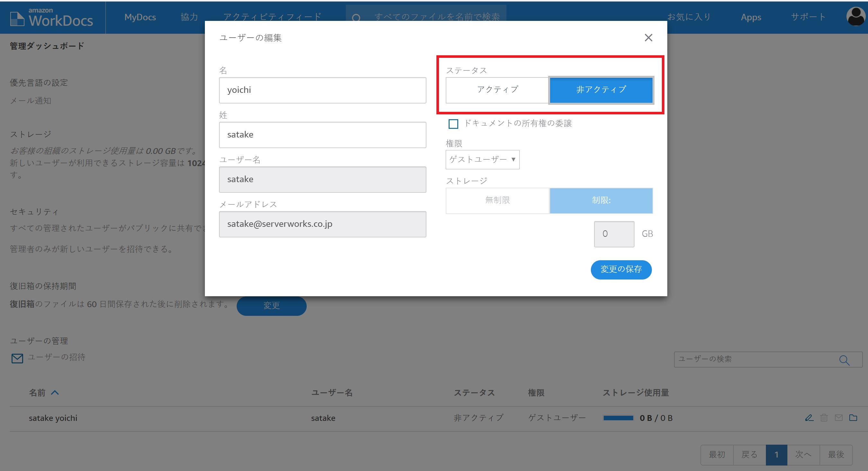Sort by 名前 column arrow
The image size is (868, 471).
point(55,392)
